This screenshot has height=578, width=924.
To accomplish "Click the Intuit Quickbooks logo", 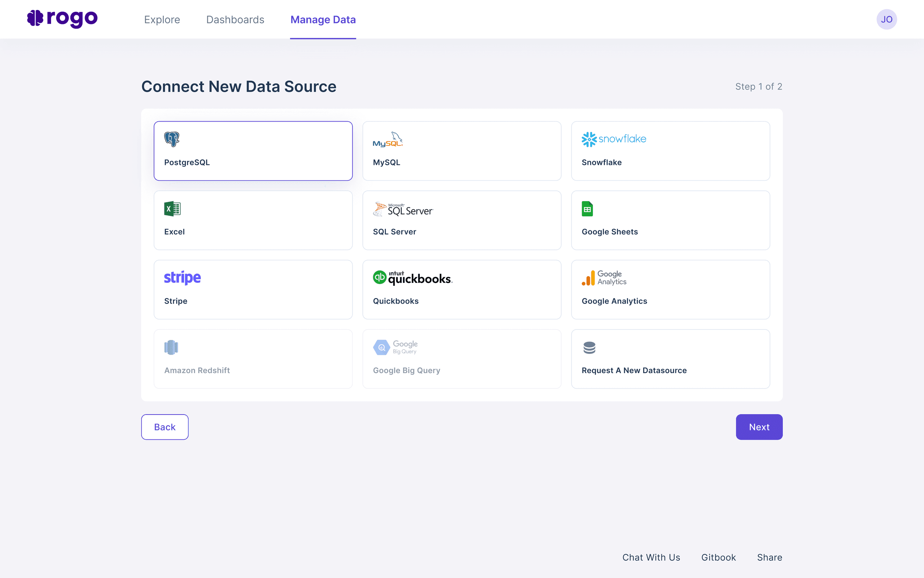I will coord(412,278).
